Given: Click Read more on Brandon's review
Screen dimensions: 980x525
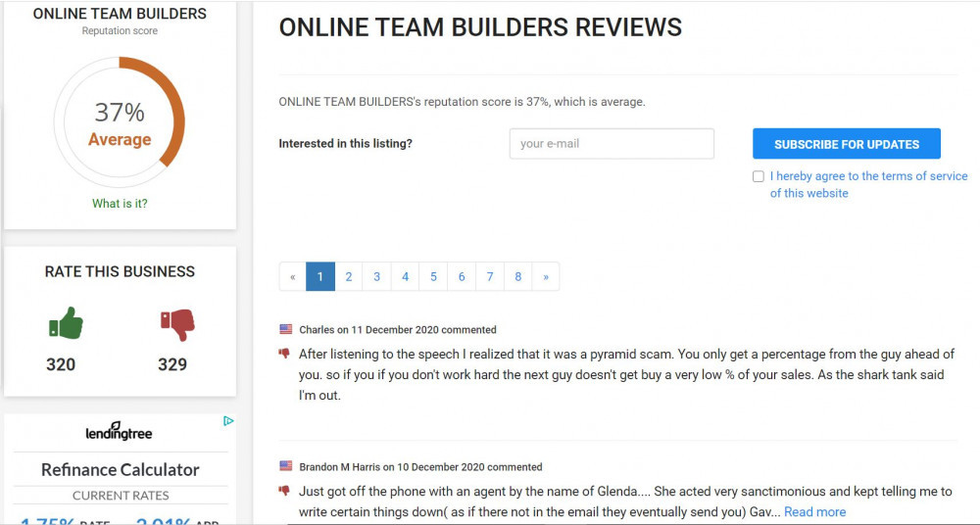Looking at the screenshot, I should (815, 512).
